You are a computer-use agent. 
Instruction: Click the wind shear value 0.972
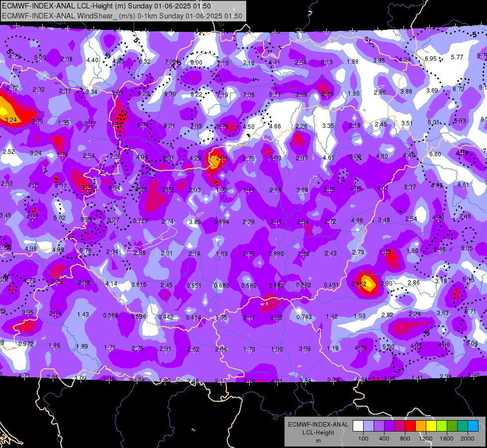click(26, 344)
